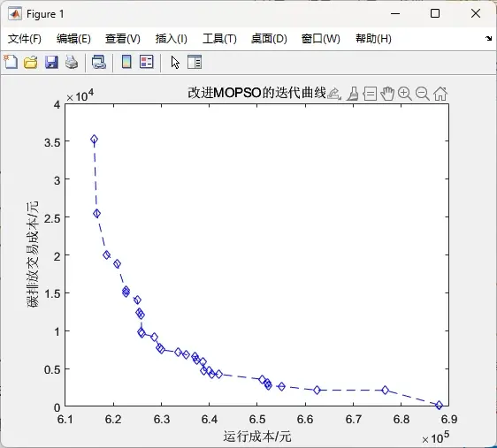This screenshot has width=497, height=448.
Task: Activate the Zoom In axes tool
Action: click(405, 94)
